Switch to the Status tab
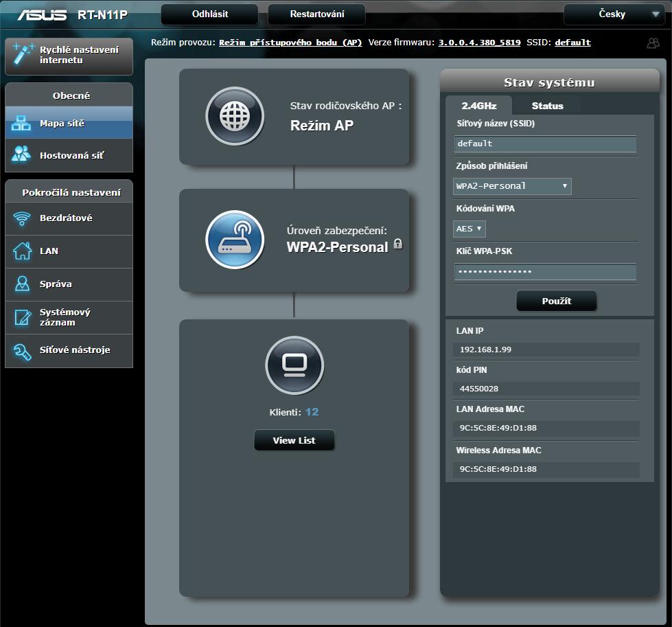This screenshot has height=627, width=672. (547, 106)
